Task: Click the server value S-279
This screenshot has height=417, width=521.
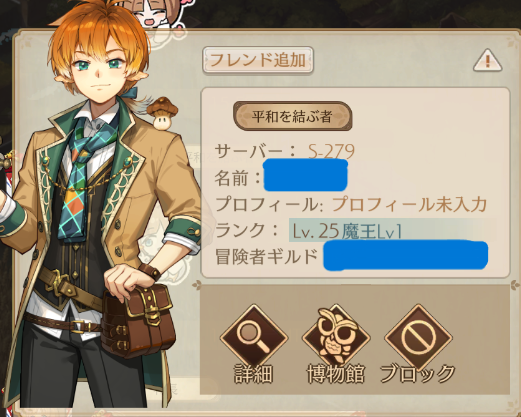Action: point(331,152)
